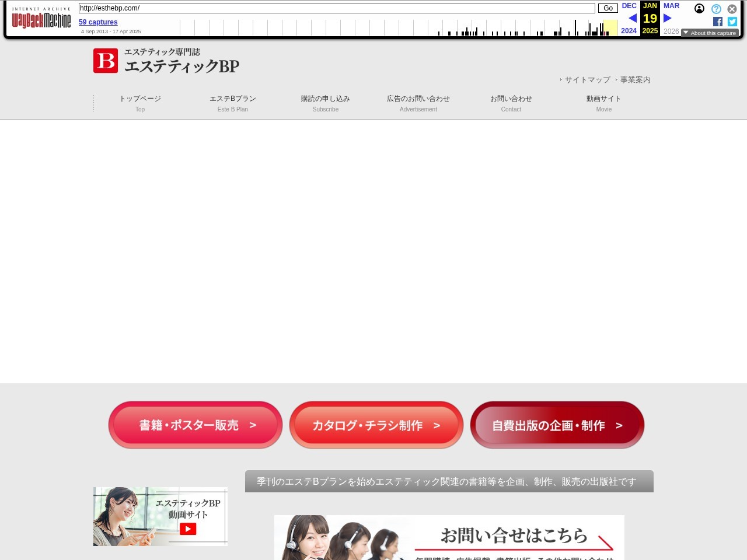Select the 2024 year in timeline
The width and height of the screenshot is (747, 560).
tap(629, 31)
